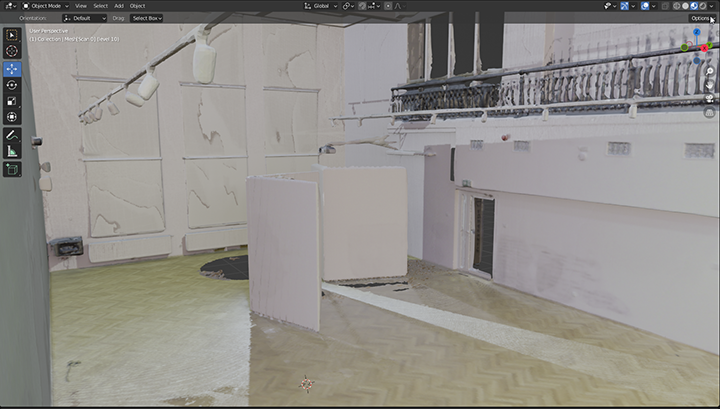Open the Object Mode dropdown
Screen dimensions: 720x409
(45, 6)
